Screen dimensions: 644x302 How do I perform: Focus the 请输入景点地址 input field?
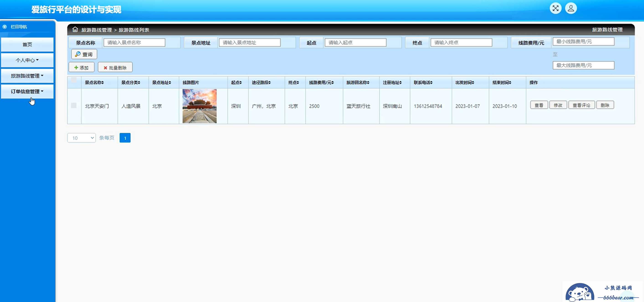coord(249,43)
